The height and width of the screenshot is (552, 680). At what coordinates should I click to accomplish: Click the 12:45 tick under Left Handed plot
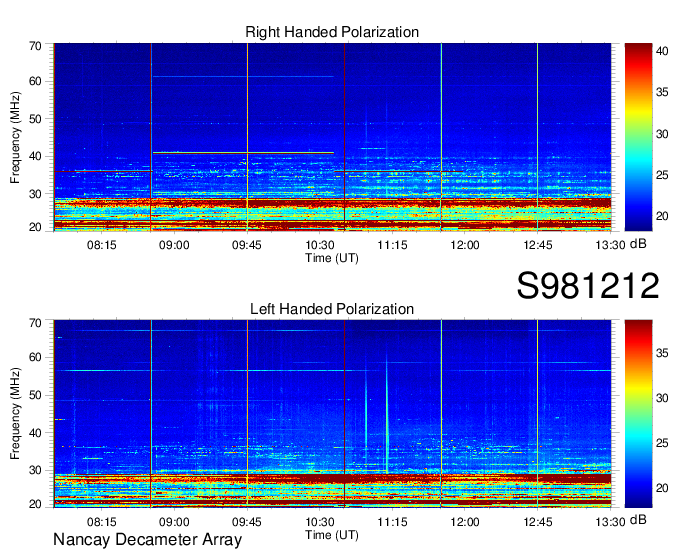coord(538,522)
